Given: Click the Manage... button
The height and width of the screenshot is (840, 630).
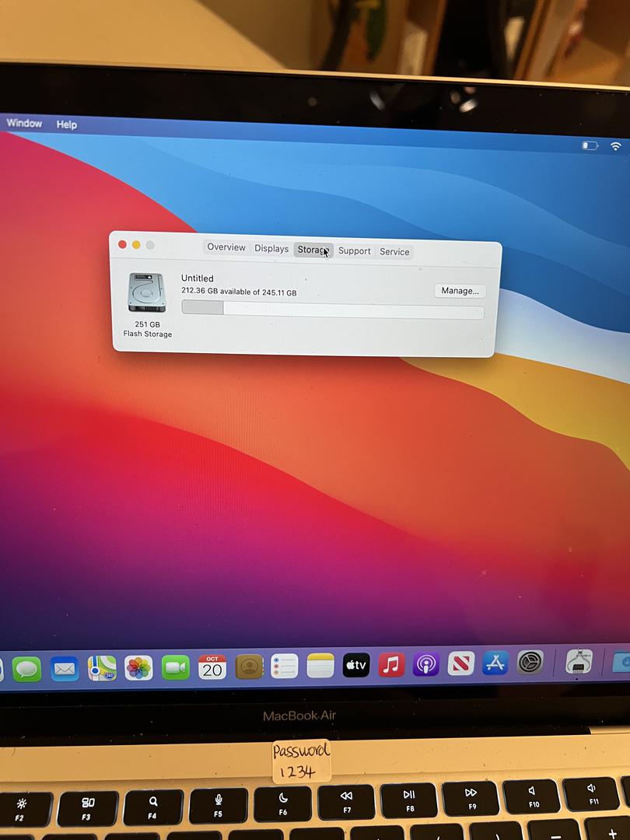Looking at the screenshot, I should point(460,291).
